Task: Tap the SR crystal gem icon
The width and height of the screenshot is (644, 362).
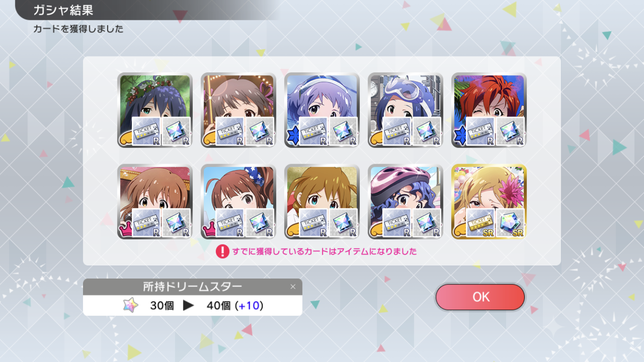Action: [511, 223]
